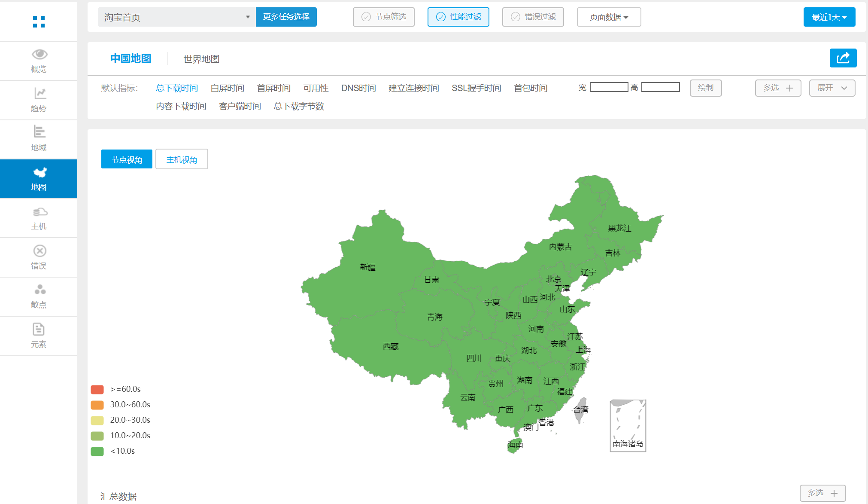Open the 淘宝首页 task dropdown

(x=176, y=17)
